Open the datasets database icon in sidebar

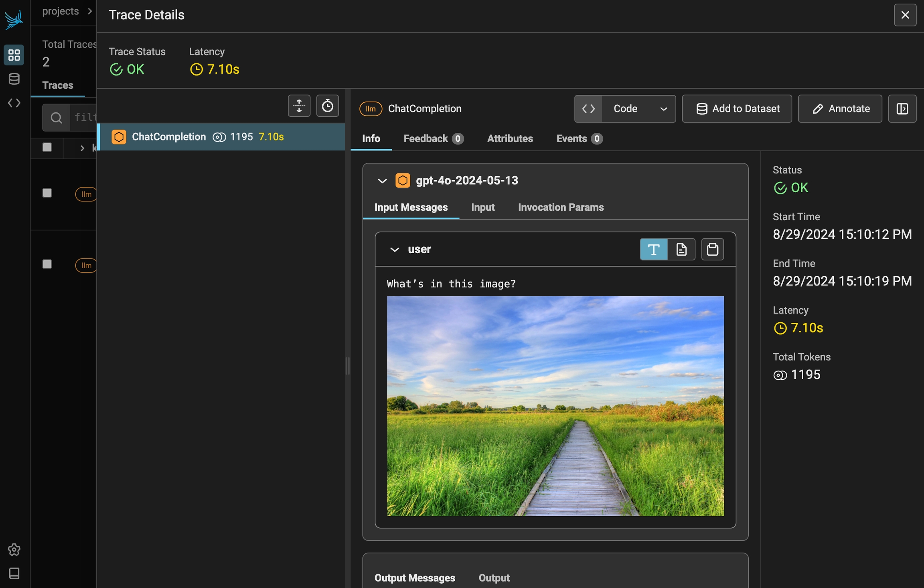14,79
